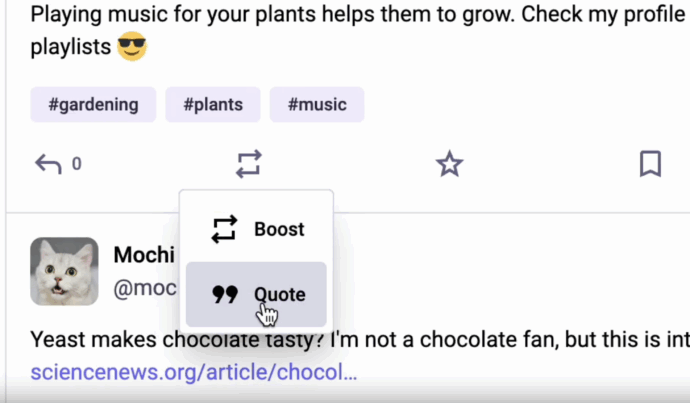
Task: Click the reply arrow icon
Action: coord(47,164)
